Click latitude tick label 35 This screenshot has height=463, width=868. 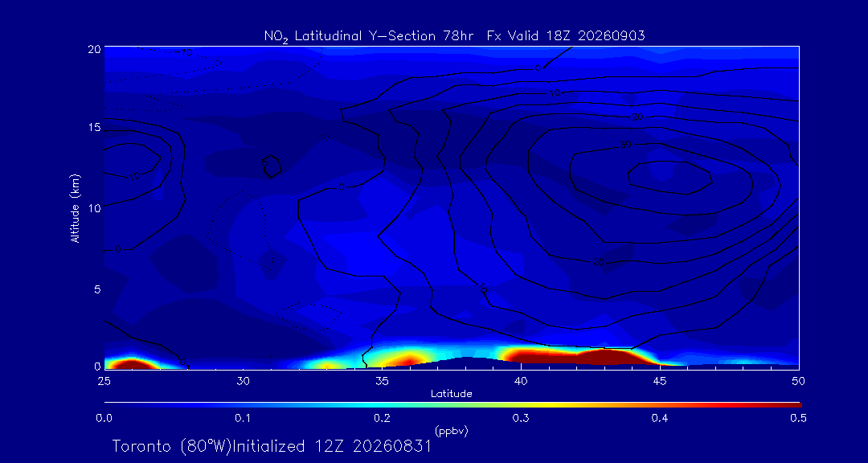[382, 382]
